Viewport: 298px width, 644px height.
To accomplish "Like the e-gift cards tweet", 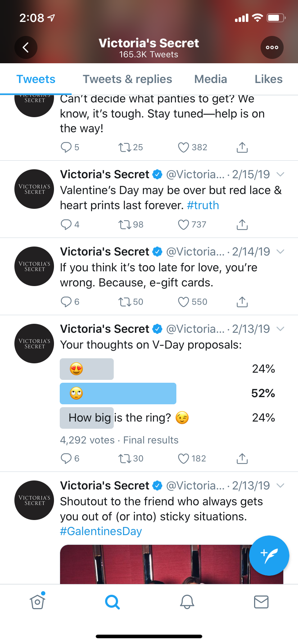I will point(184,302).
